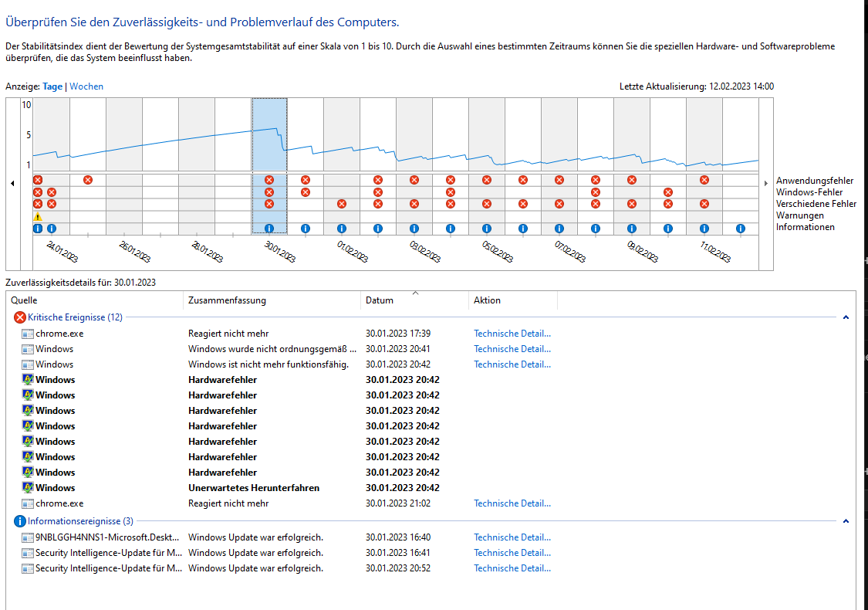Open Technische Details for chrome.exe at 17:39

coord(512,334)
